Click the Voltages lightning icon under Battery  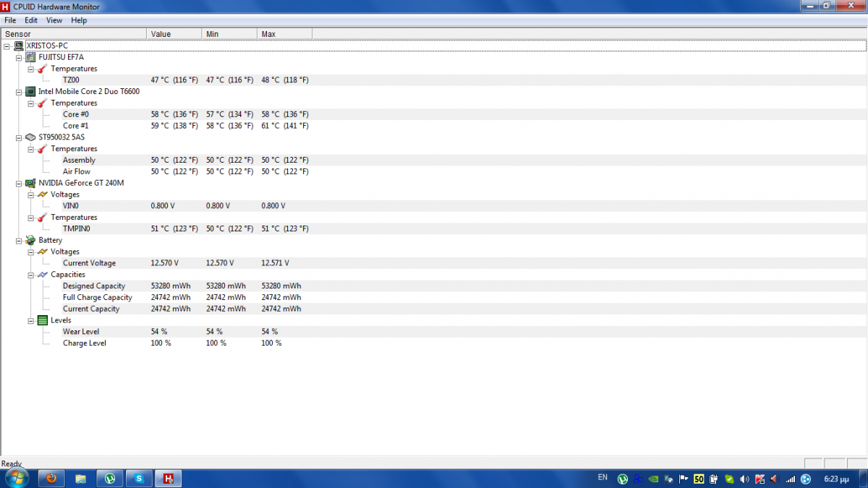click(42, 252)
